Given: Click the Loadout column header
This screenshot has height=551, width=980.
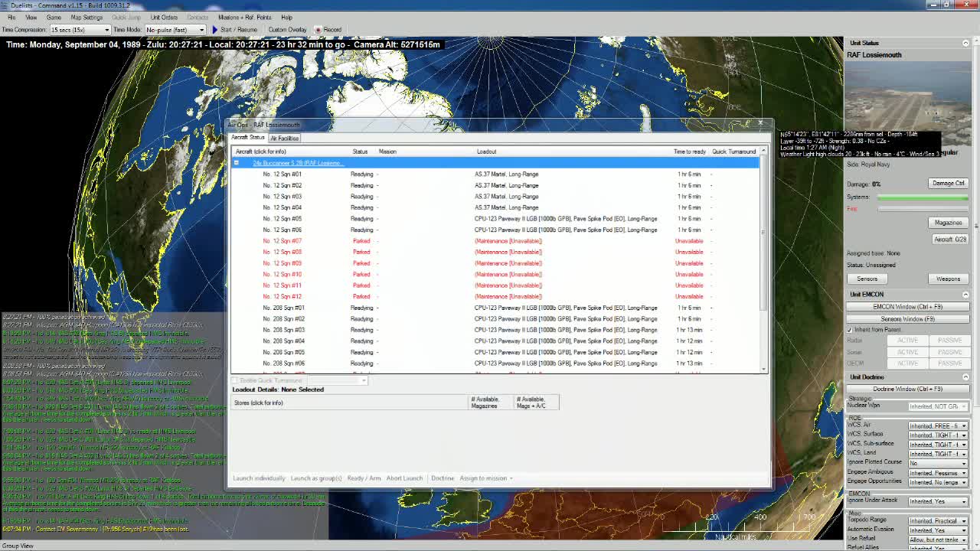Looking at the screenshot, I should click(487, 152).
